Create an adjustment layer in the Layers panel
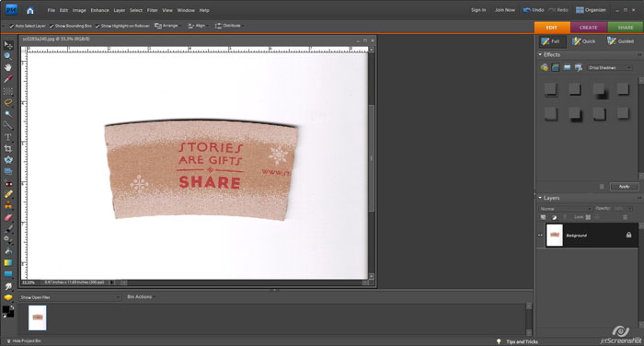644x346 pixels. (554, 217)
